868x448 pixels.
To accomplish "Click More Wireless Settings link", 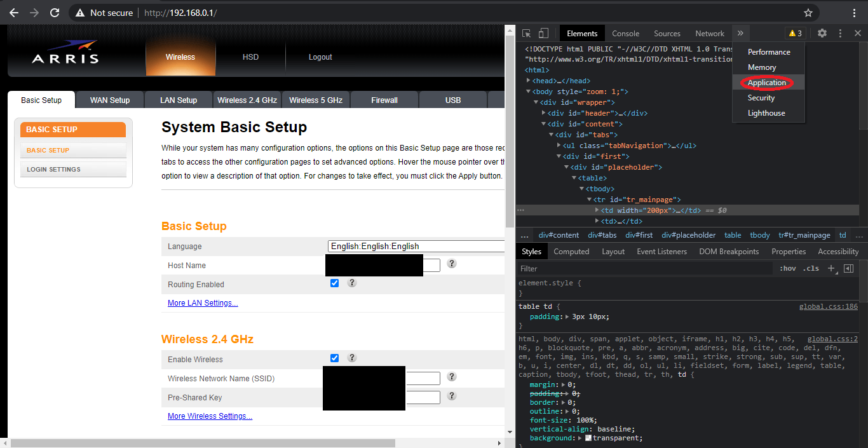I will click(210, 416).
